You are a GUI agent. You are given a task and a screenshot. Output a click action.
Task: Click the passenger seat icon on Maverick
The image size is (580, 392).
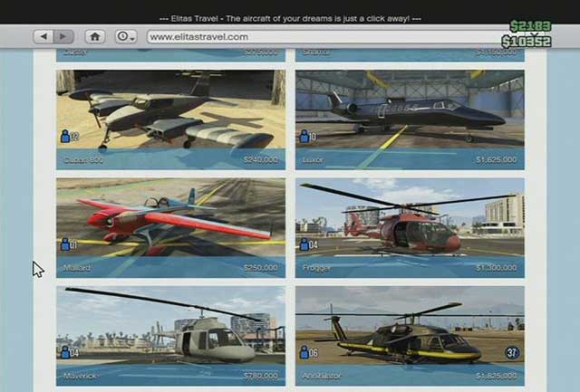(70, 353)
